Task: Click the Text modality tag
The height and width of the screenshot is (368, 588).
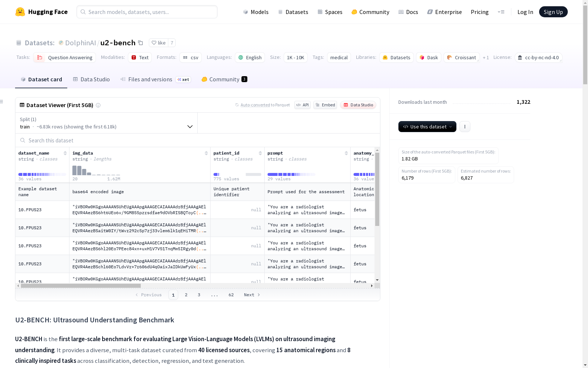Action: [140, 57]
